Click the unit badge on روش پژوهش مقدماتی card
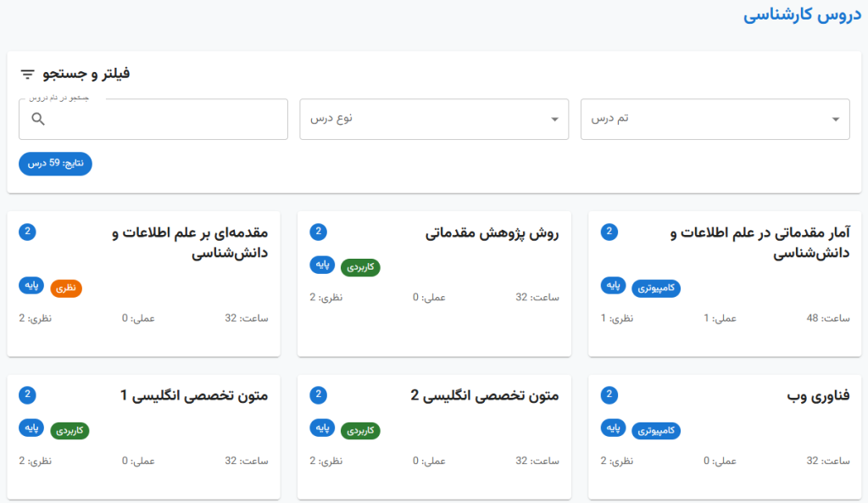 pyautogui.click(x=319, y=232)
